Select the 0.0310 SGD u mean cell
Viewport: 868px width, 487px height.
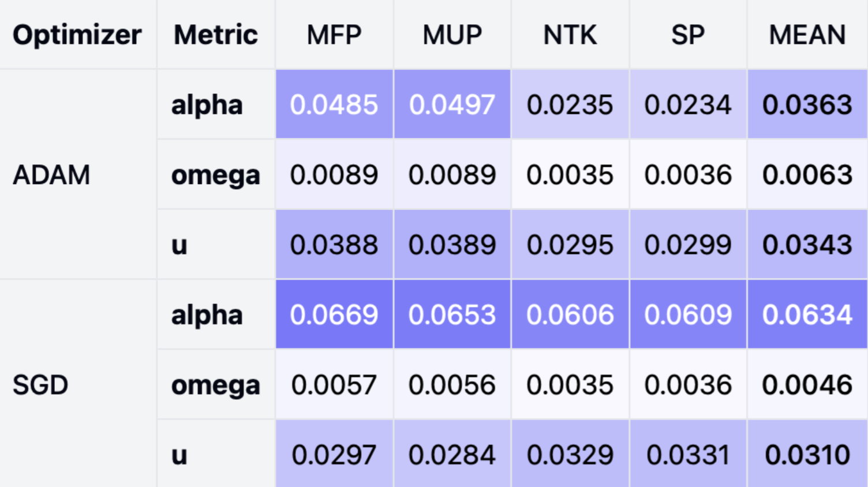point(807,455)
